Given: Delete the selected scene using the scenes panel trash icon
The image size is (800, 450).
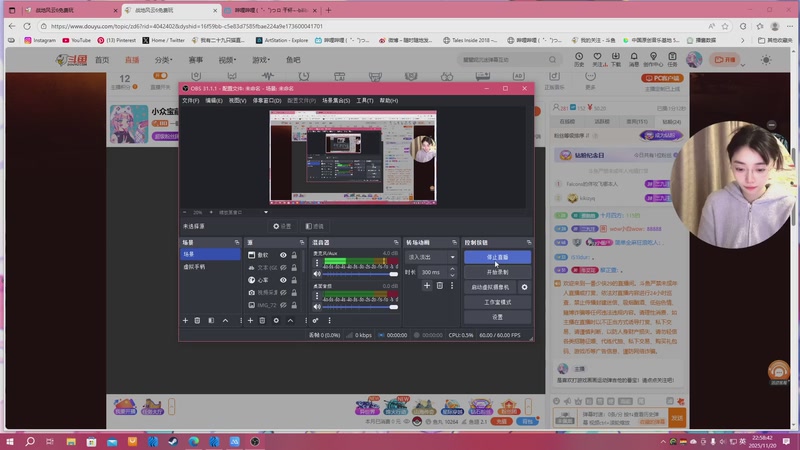Looking at the screenshot, I should [197, 320].
